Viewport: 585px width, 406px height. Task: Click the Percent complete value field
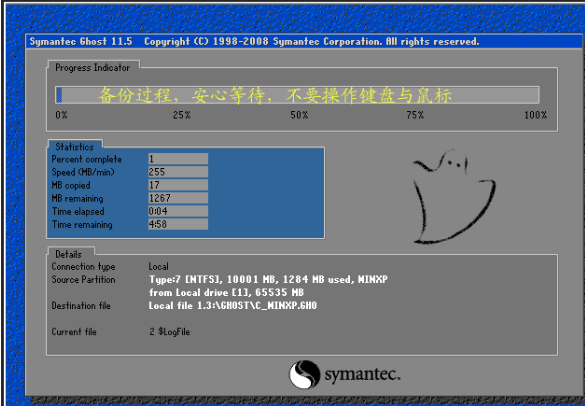178,159
